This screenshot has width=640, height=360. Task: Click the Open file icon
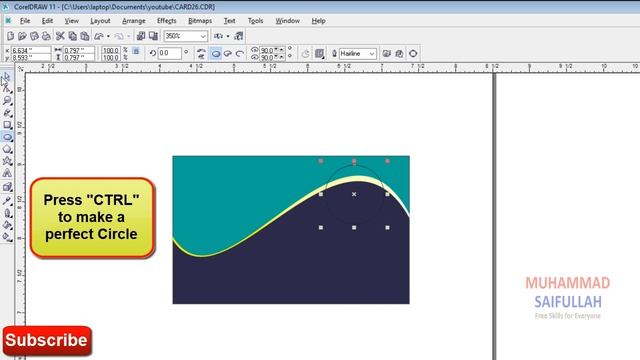pyautogui.click(x=22, y=36)
